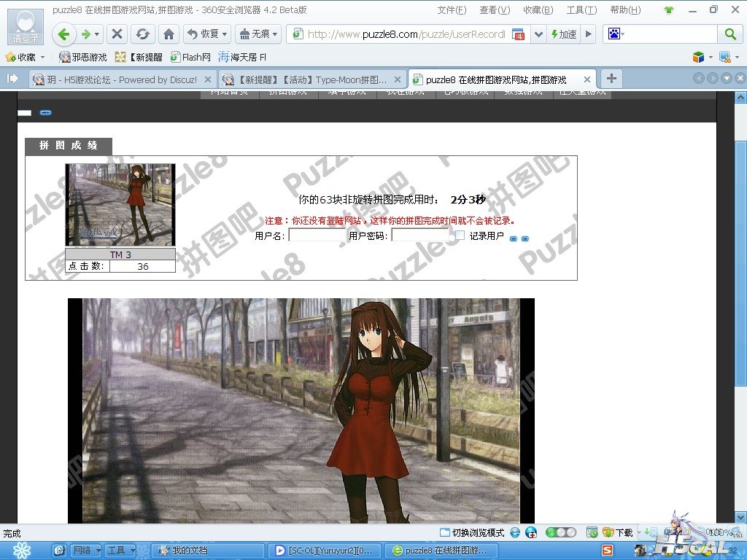Reload page with the refresh icon
The height and width of the screenshot is (560, 747).
point(142,34)
